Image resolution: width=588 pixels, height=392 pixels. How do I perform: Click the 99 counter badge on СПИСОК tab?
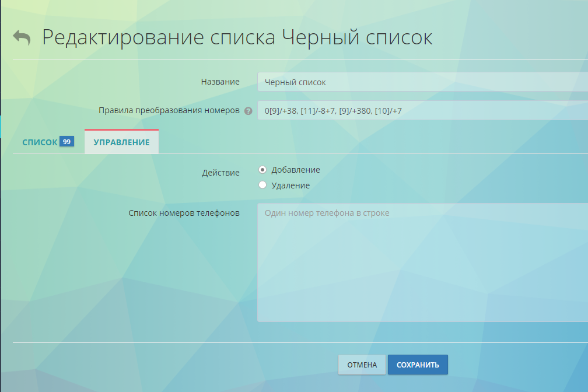coord(68,141)
